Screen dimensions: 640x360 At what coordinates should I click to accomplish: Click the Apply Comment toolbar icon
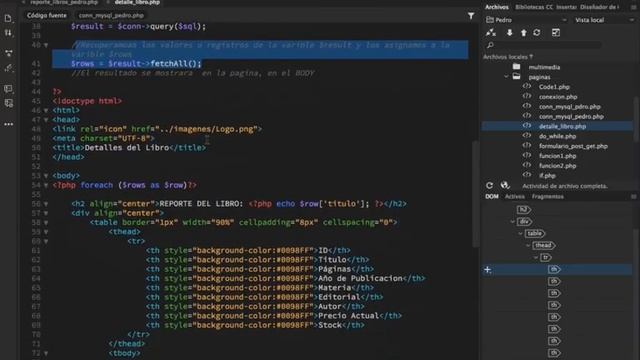coord(8,89)
